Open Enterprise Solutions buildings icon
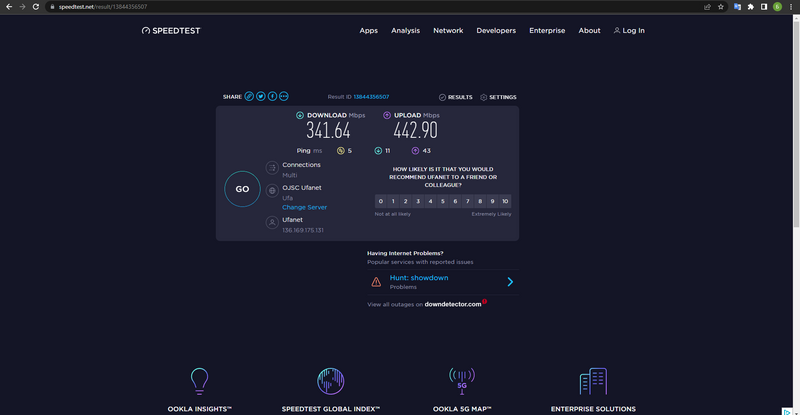 [x=593, y=381]
